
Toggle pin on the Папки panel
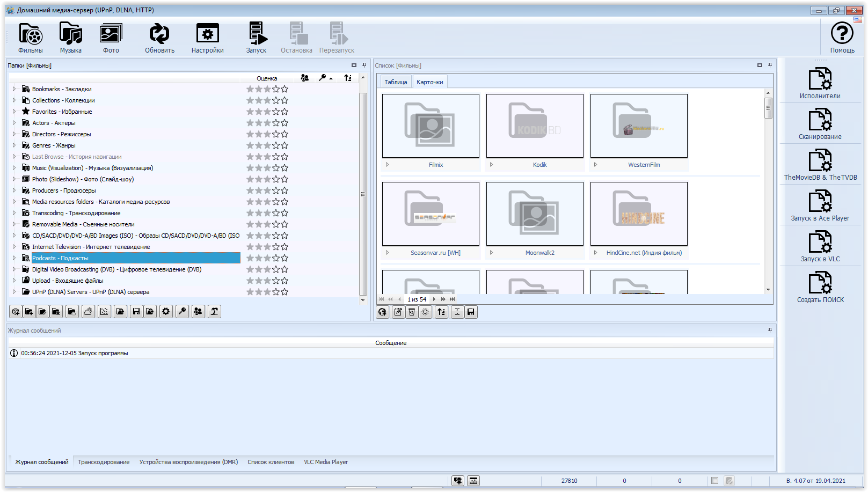[x=364, y=65]
